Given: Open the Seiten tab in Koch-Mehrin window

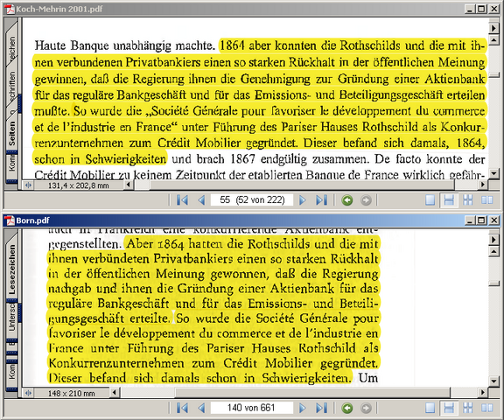Looking at the screenshot, I should 11,133.
